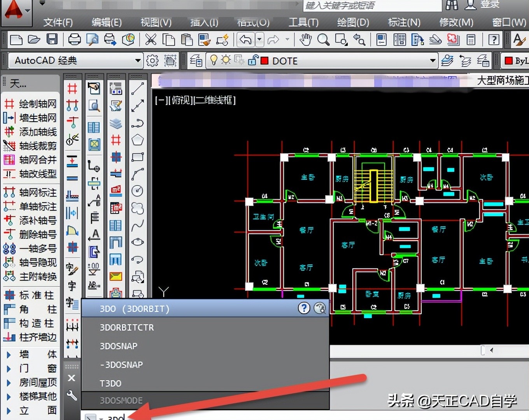Select the Polygon draw tool

[x=137, y=140]
